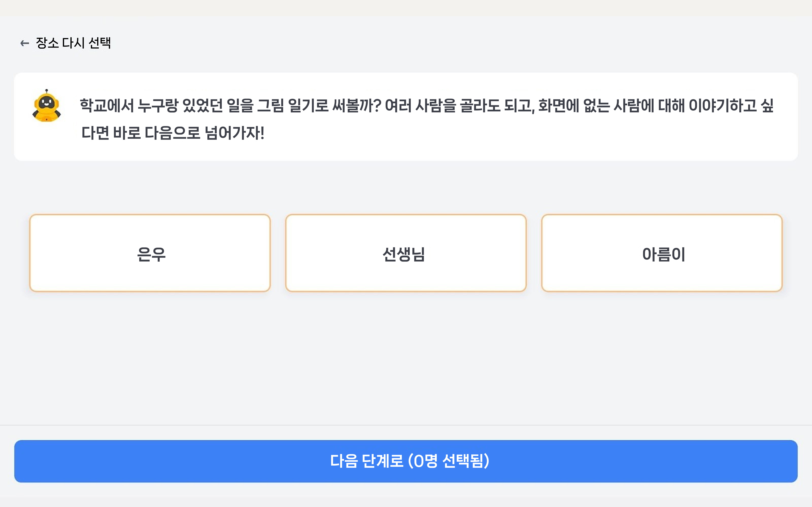Image resolution: width=812 pixels, height=507 pixels.
Task: Click the 아름이 name label
Action: tap(663, 254)
